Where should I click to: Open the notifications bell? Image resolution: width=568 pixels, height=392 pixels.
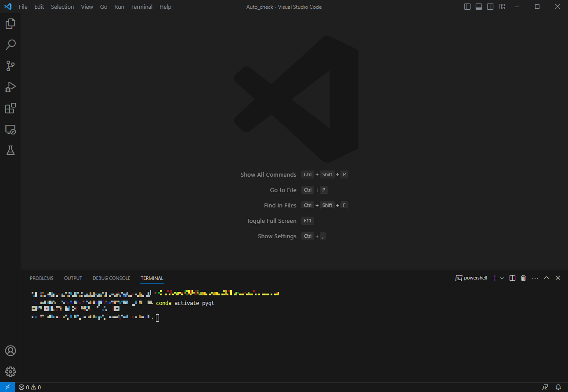pyautogui.click(x=558, y=387)
